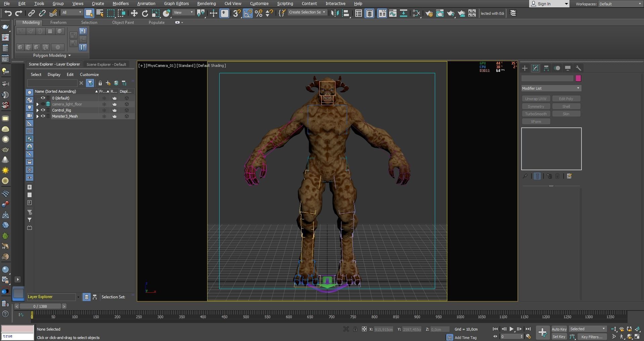Toggle freeze snowflake for camera_light_floor layer
Image resolution: width=644 pixels, height=341 pixels.
(104, 104)
